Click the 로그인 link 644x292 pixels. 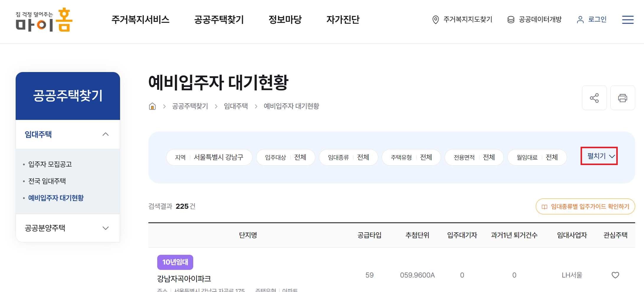tap(597, 19)
